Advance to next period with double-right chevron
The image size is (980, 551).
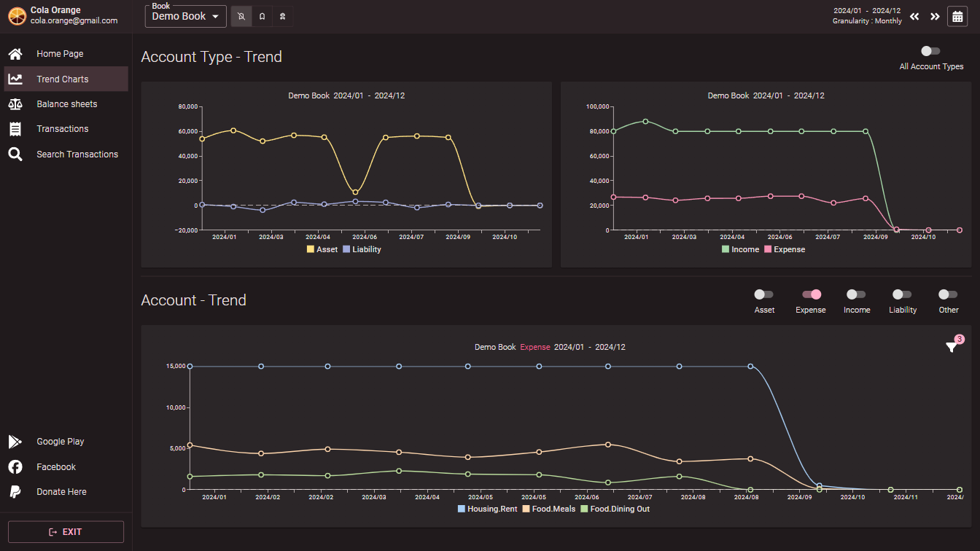[x=935, y=16]
